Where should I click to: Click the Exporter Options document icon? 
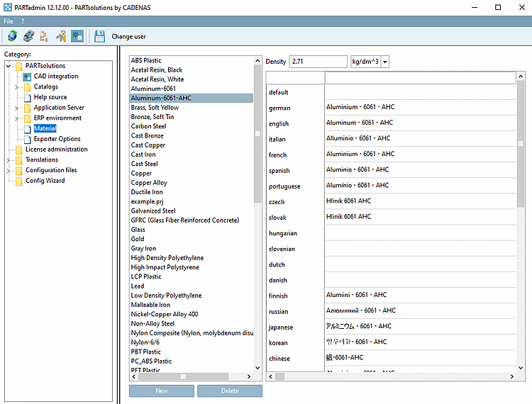[x=28, y=140]
